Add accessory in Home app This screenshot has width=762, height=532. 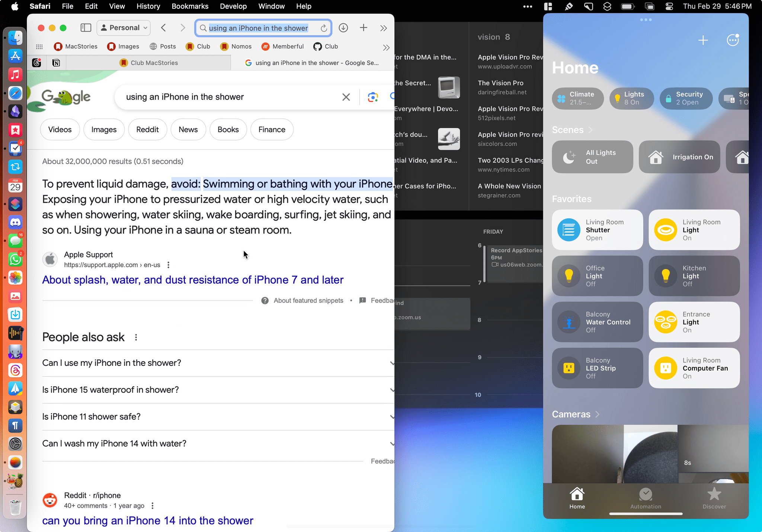click(x=703, y=40)
